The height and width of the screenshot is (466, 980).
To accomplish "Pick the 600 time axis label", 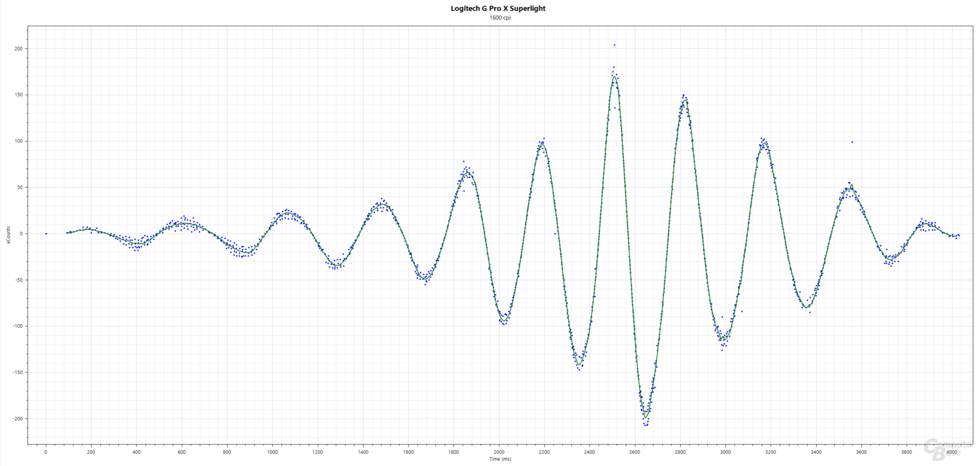I will (182, 452).
